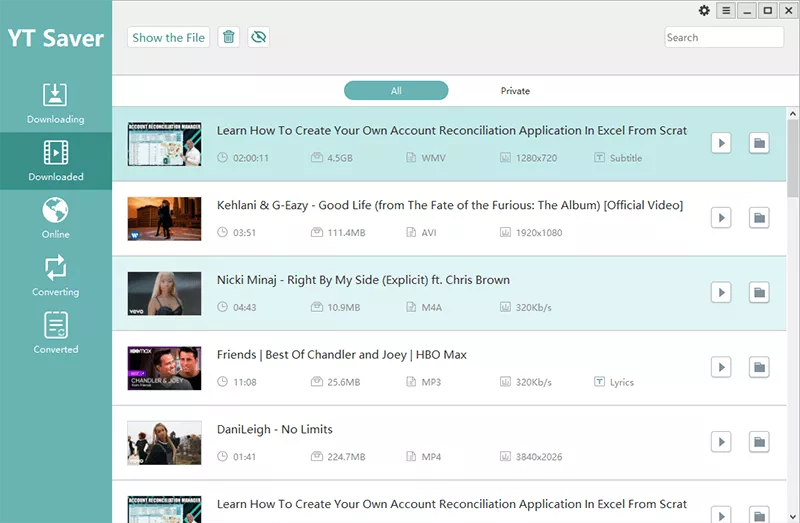Click the Kehlani & G-Eazy title text
The height and width of the screenshot is (523, 800).
click(x=449, y=205)
